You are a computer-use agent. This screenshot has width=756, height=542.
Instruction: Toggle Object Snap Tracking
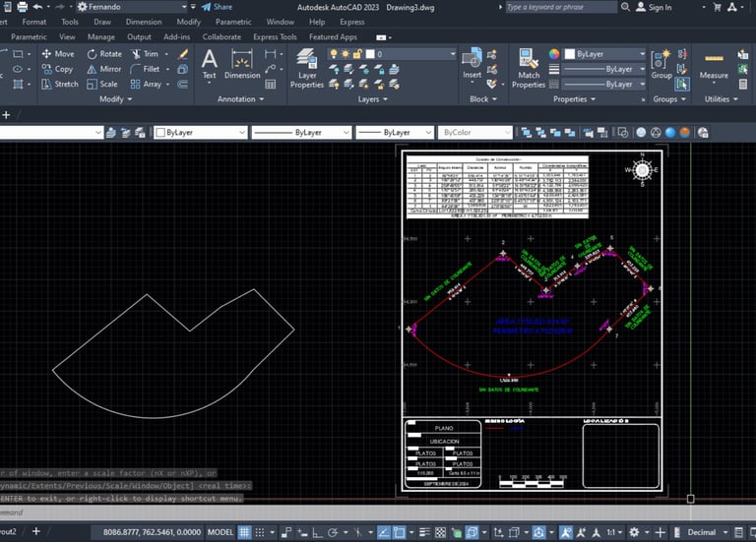pyautogui.click(x=384, y=532)
